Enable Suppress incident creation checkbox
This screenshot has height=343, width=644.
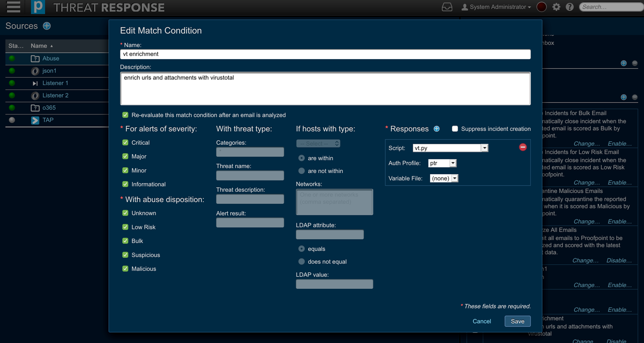click(x=455, y=129)
